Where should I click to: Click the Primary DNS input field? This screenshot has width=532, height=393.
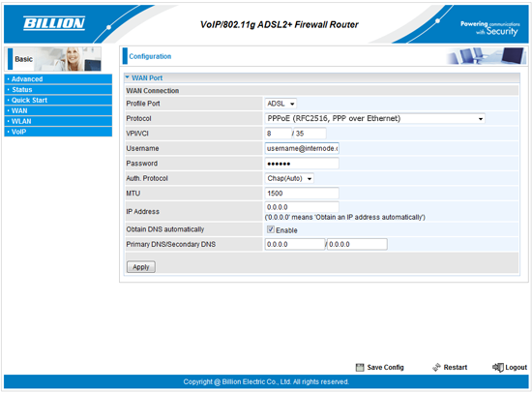click(x=295, y=244)
